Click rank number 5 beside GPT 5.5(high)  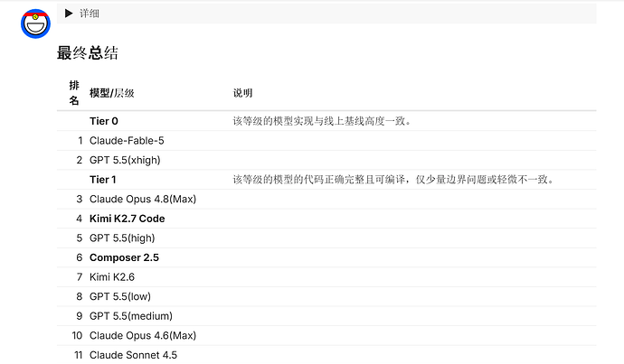pyautogui.click(x=80, y=238)
